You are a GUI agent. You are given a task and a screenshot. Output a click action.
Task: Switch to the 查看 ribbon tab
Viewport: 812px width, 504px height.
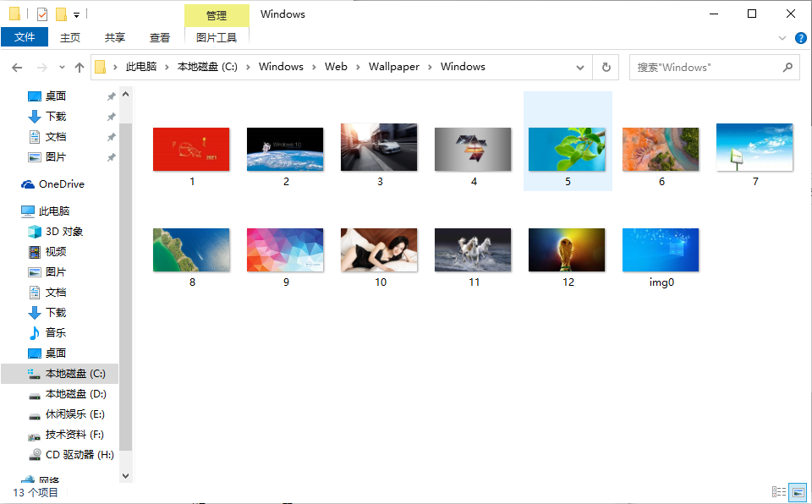click(x=160, y=37)
